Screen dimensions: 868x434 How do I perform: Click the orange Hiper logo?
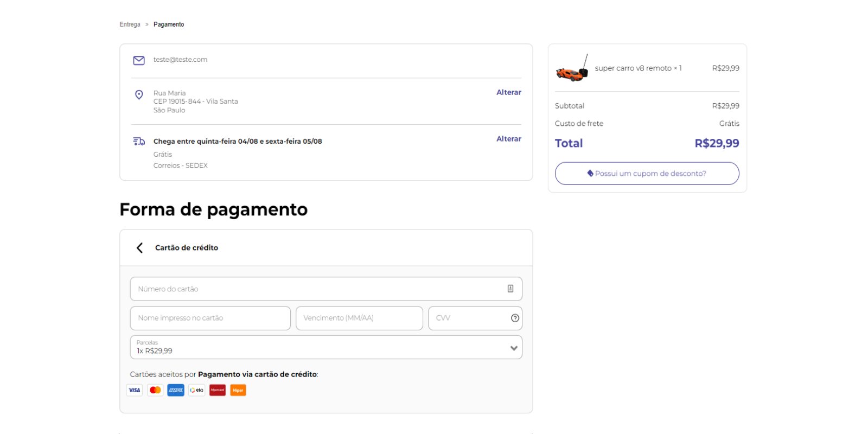(238, 390)
